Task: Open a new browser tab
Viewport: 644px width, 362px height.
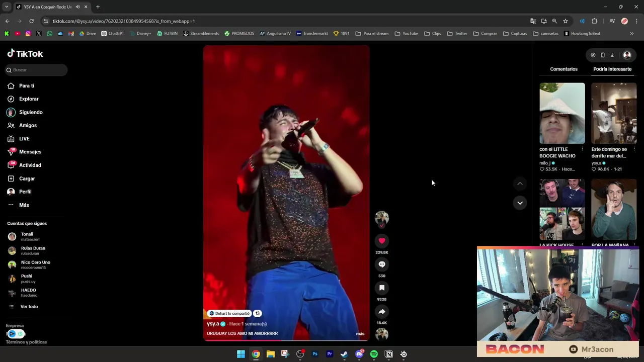Action: point(98,7)
